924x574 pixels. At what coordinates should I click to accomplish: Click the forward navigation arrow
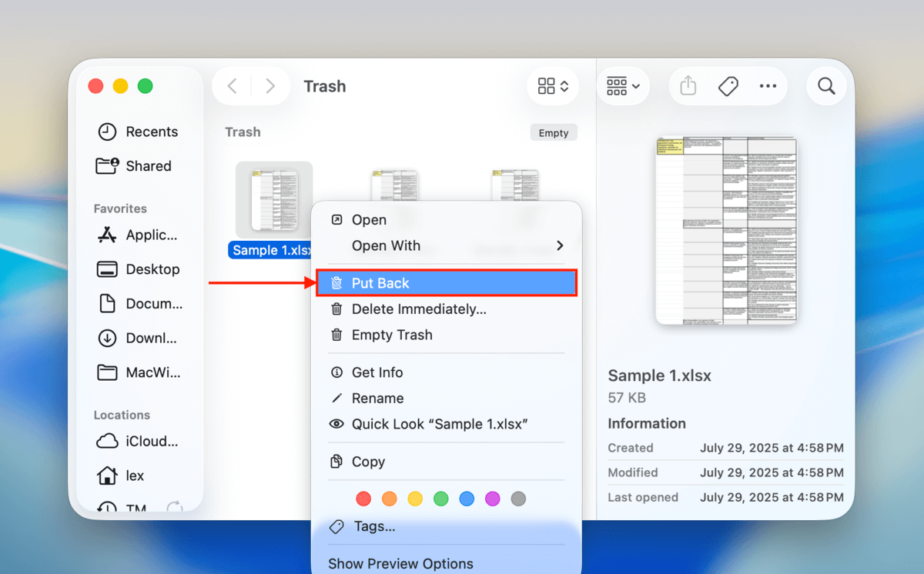click(269, 85)
